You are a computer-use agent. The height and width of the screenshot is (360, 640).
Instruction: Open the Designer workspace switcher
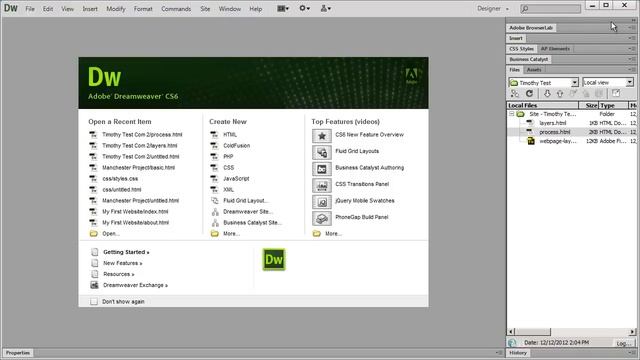click(493, 9)
